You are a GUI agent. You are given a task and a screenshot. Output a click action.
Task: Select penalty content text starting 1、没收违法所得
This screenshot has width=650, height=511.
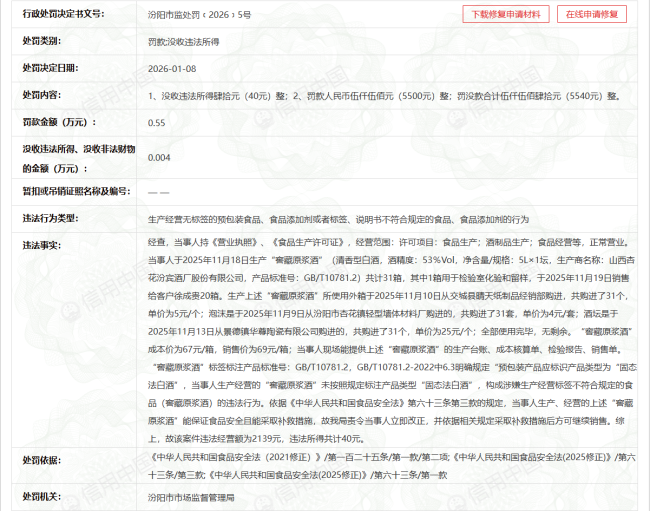coord(384,96)
